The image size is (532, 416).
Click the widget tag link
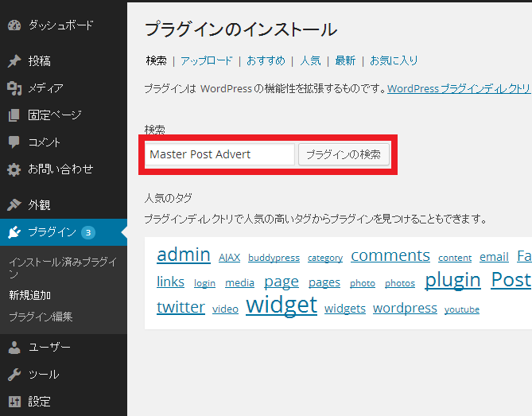click(x=282, y=305)
